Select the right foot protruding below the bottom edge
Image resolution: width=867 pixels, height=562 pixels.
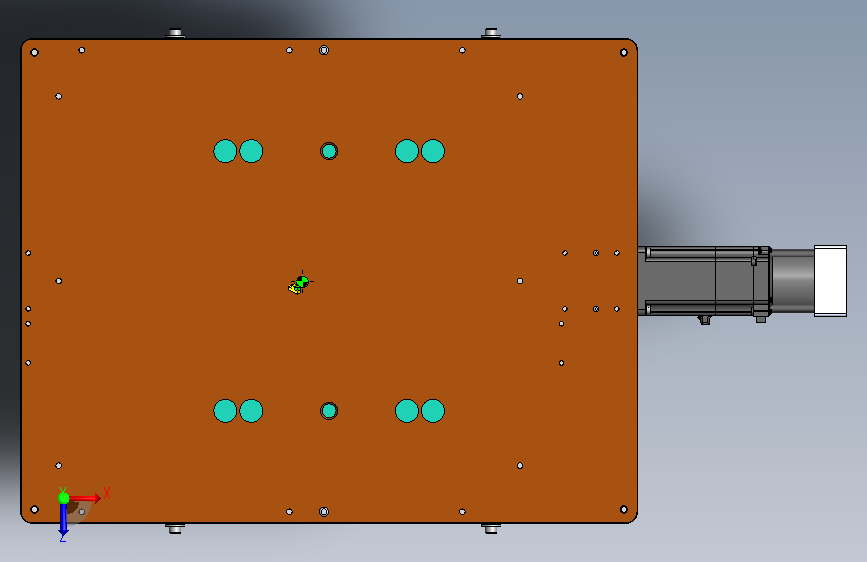(491, 529)
